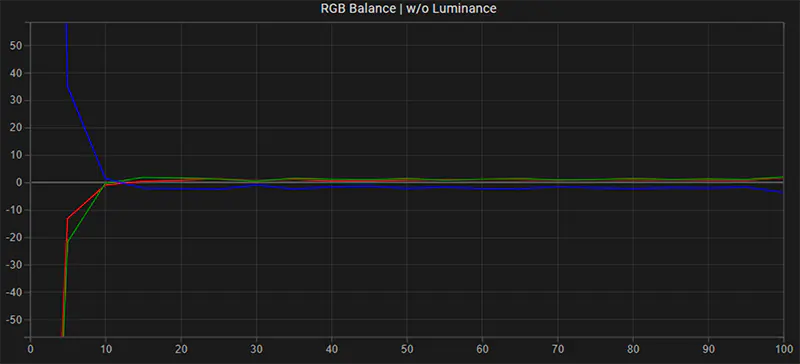
Task: Click the x-axis label 20
Action: click(181, 349)
